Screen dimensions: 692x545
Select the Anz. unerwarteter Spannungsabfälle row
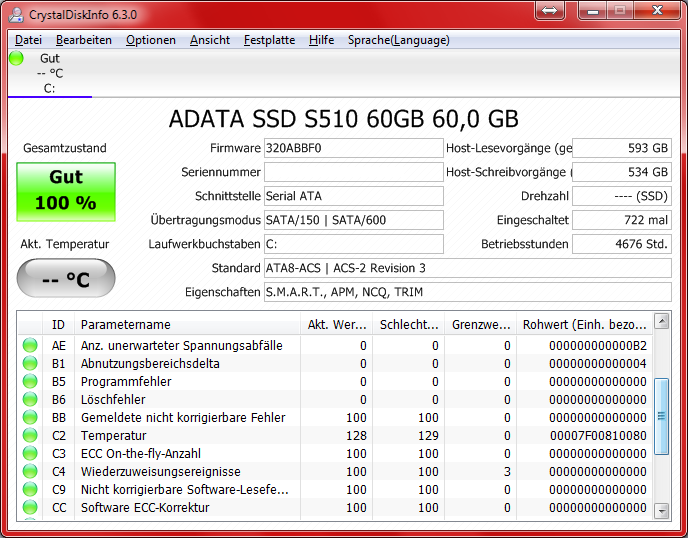click(x=335, y=346)
